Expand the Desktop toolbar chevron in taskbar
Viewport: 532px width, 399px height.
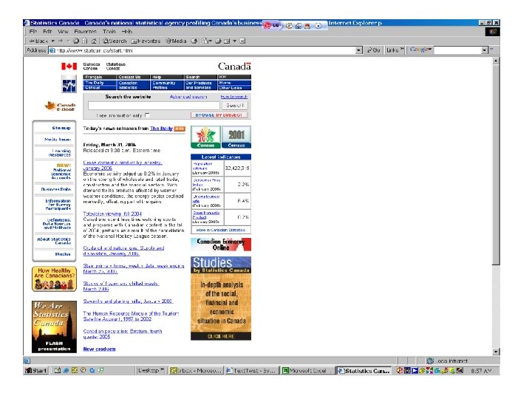tap(162, 370)
